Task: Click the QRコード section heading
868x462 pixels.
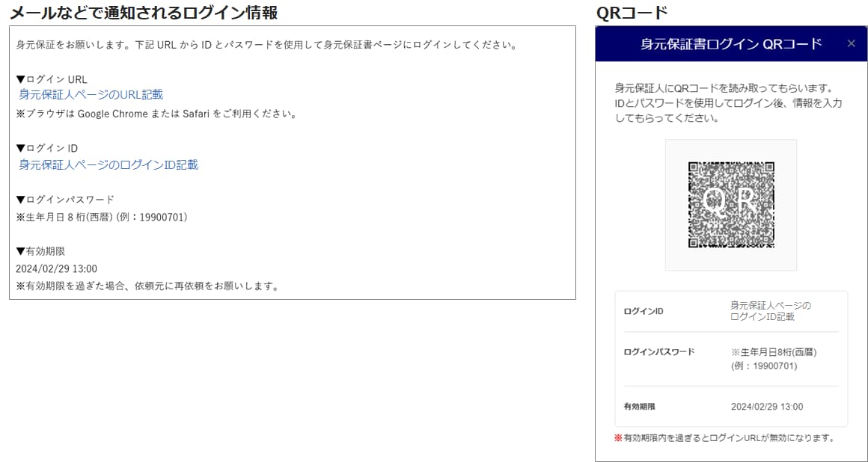Action: (632, 13)
